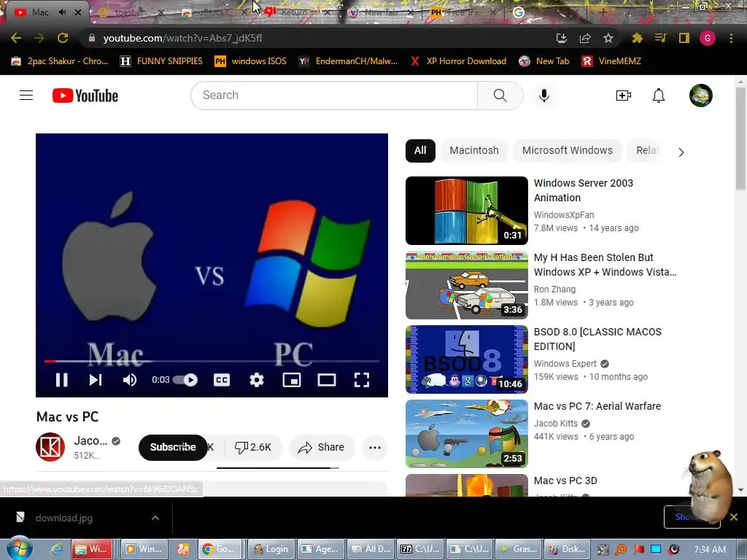Screen dimensions: 747x560
Task: Click the Subscribe button
Action: coord(173,447)
